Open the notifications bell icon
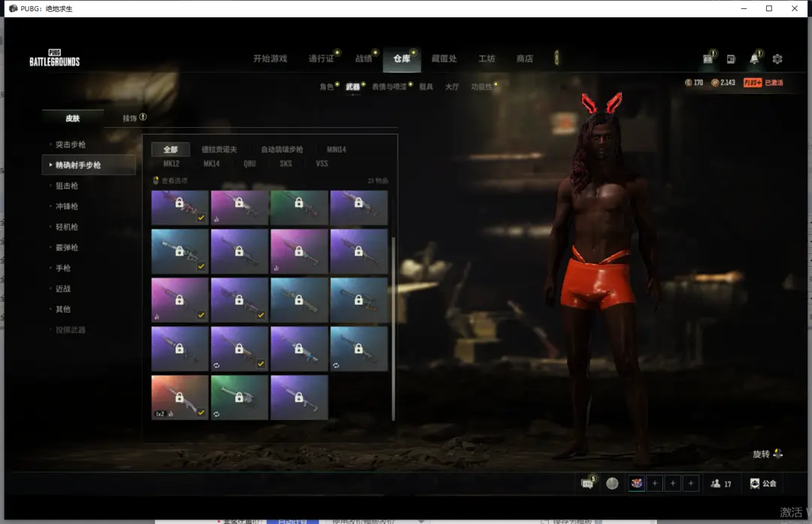Viewport: 812px width, 524px height. pyautogui.click(x=755, y=59)
